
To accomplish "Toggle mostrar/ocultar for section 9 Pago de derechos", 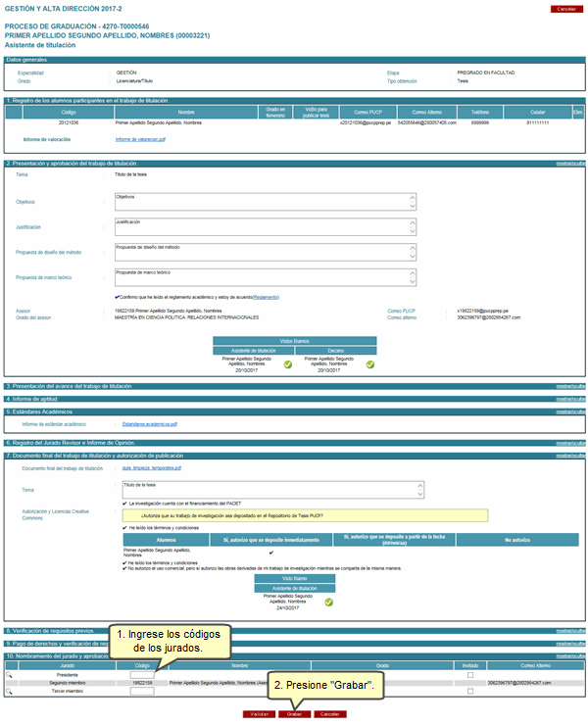I will coord(570,644).
